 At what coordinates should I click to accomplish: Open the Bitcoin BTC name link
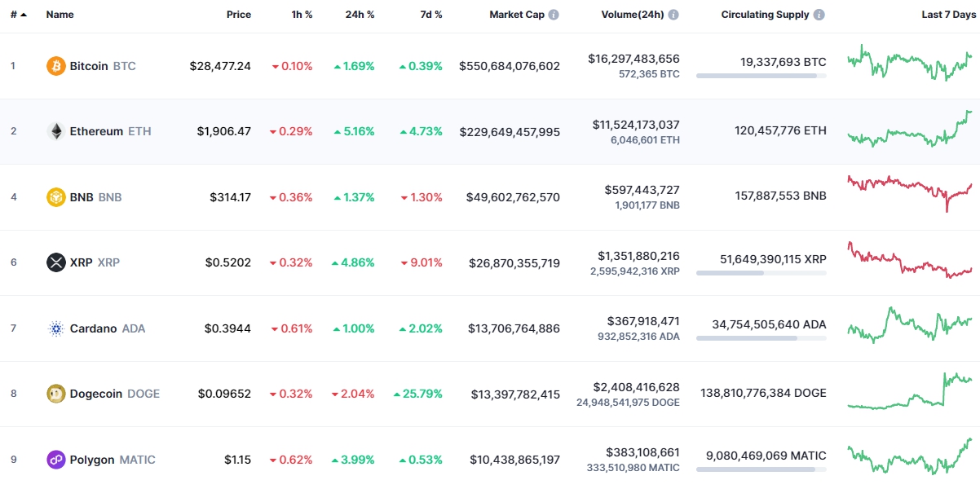[x=89, y=66]
